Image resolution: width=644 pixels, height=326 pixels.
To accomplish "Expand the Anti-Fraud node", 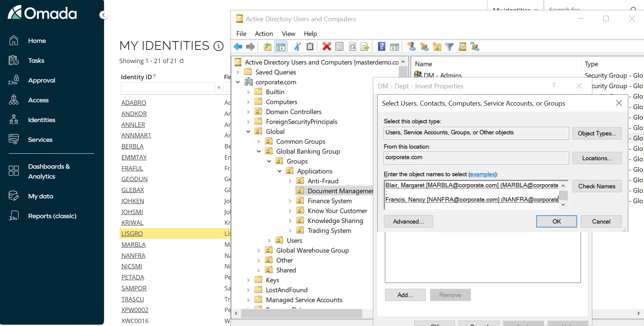I will (290, 181).
